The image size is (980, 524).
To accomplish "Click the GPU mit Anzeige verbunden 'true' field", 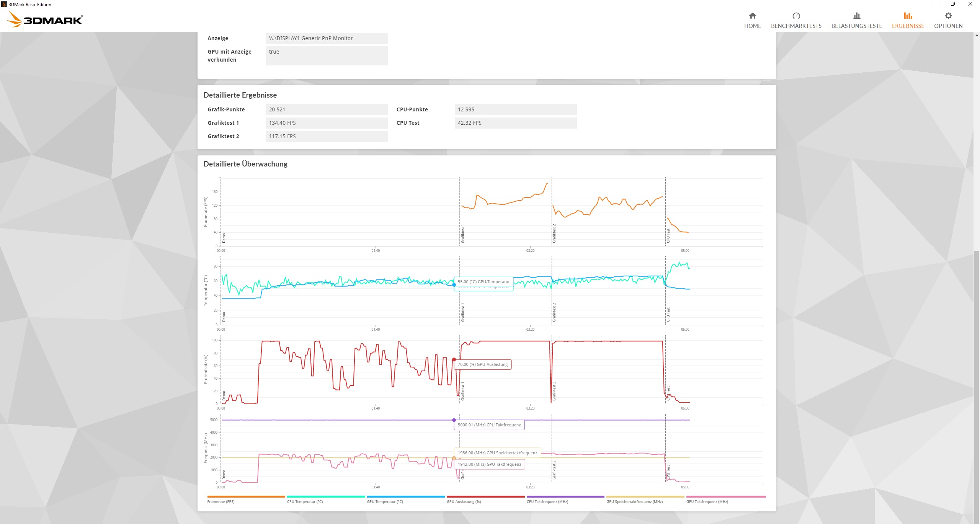I will (x=327, y=56).
